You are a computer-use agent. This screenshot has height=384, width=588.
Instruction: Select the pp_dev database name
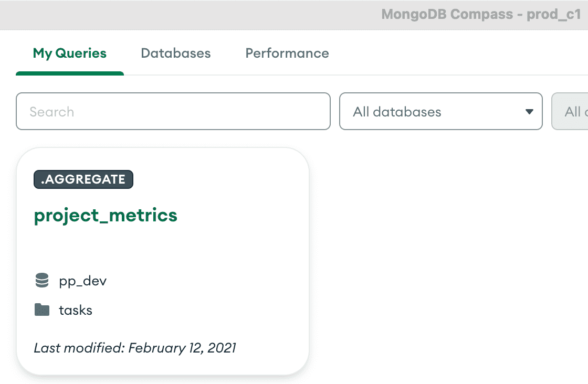pos(83,281)
